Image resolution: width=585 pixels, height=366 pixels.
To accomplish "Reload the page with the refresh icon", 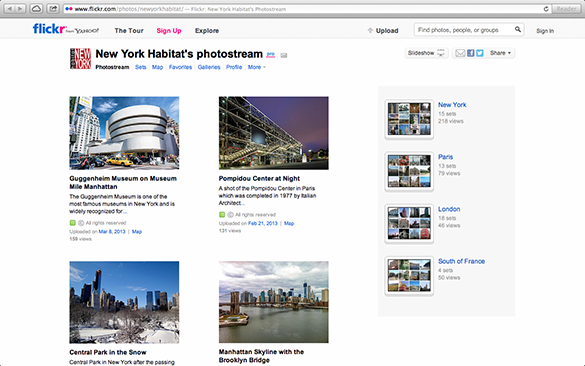I will point(546,9).
